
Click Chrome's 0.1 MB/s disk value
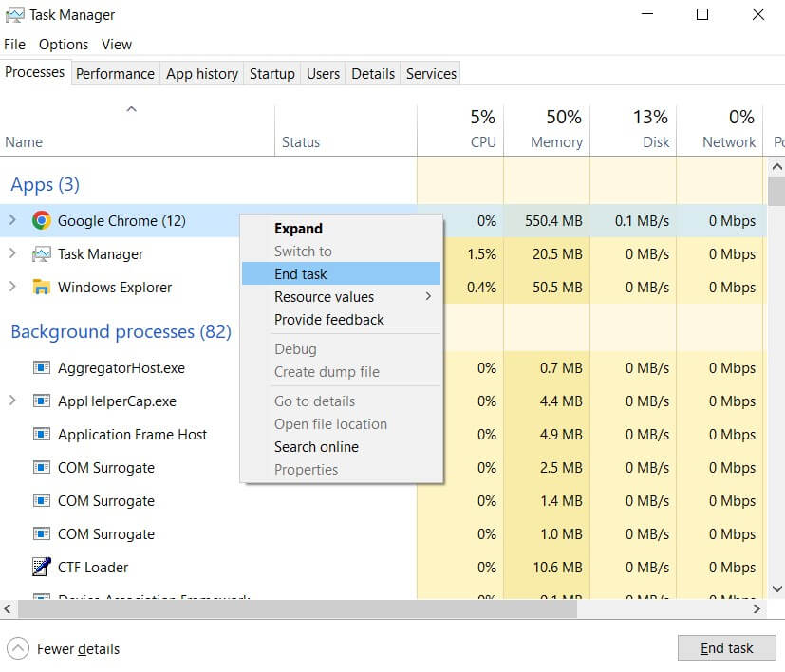(x=642, y=221)
